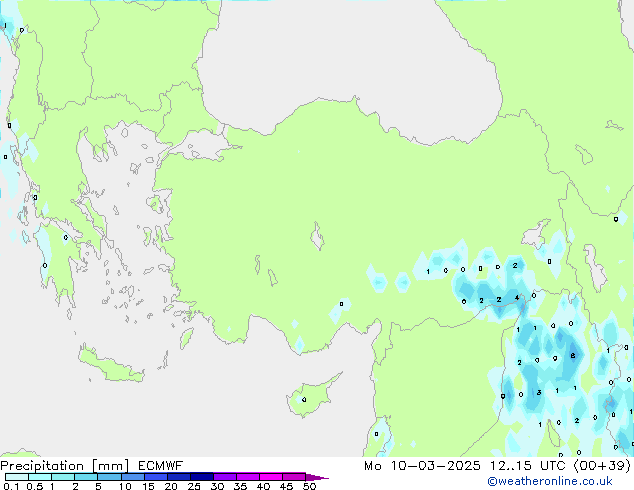Click the '(00+39)' forecast offset text
The width and height of the screenshot is (634, 490).
point(602,466)
